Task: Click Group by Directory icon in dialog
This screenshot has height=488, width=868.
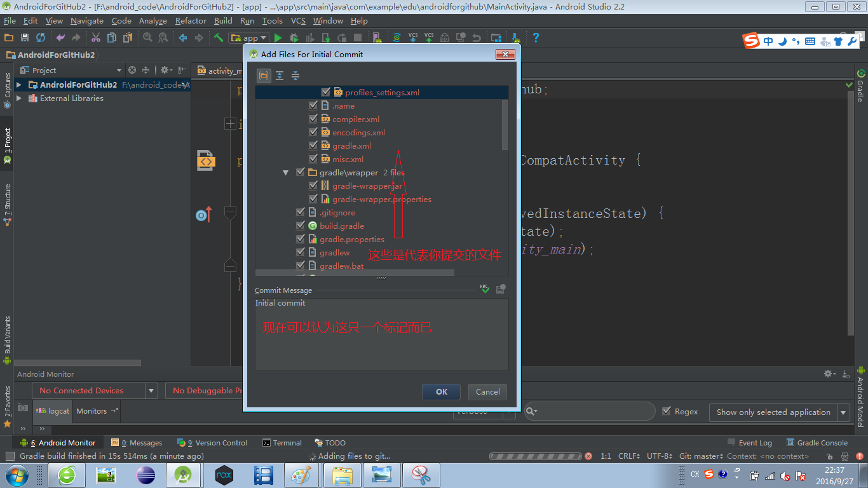Action: point(264,76)
